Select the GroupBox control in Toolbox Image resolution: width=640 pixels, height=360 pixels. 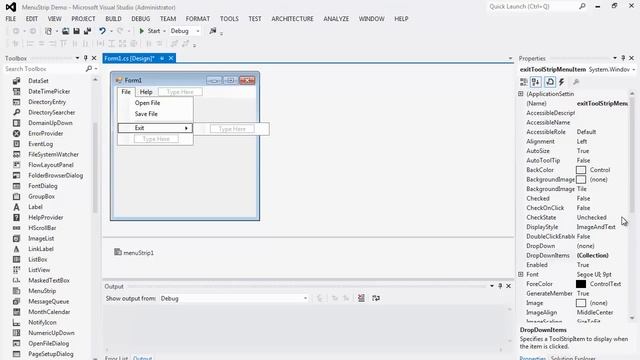point(42,196)
